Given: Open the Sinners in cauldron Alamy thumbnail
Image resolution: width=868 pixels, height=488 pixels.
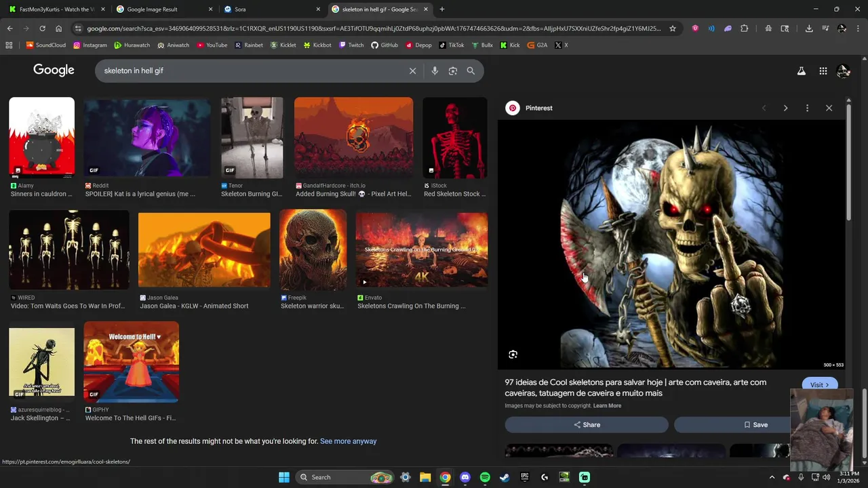Looking at the screenshot, I should (41, 138).
